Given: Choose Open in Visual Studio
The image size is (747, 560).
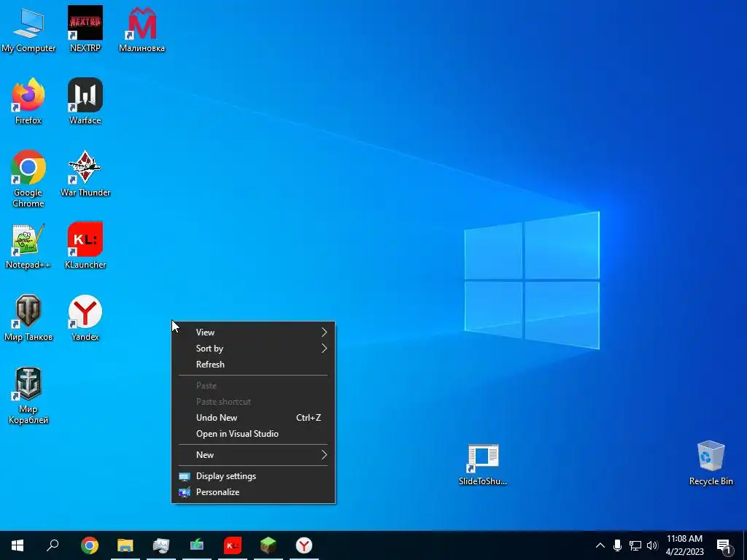Looking at the screenshot, I should (253, 434).
